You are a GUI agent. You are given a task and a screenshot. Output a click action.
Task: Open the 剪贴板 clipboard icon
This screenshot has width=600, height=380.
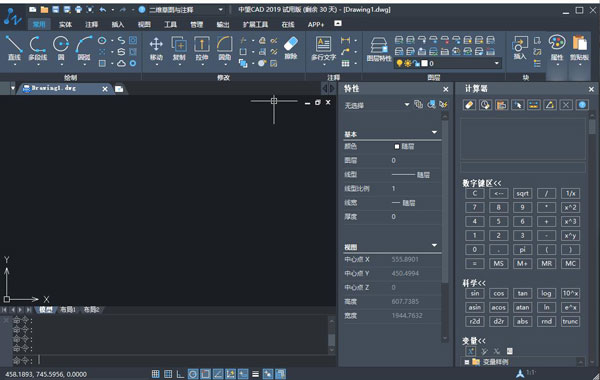pos(579,48)
